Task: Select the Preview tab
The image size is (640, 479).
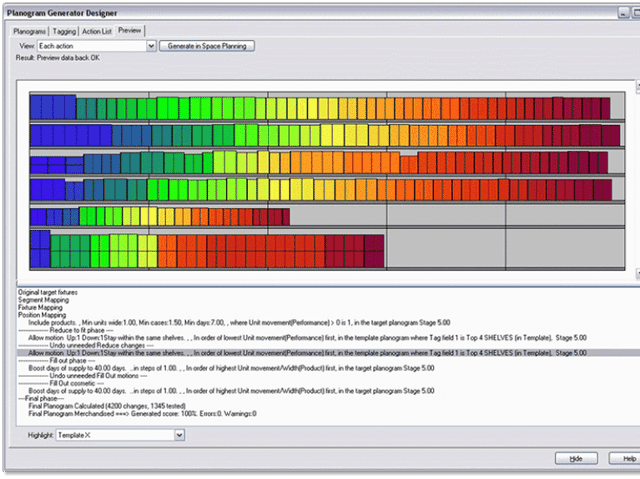Action: coord(129,31)
